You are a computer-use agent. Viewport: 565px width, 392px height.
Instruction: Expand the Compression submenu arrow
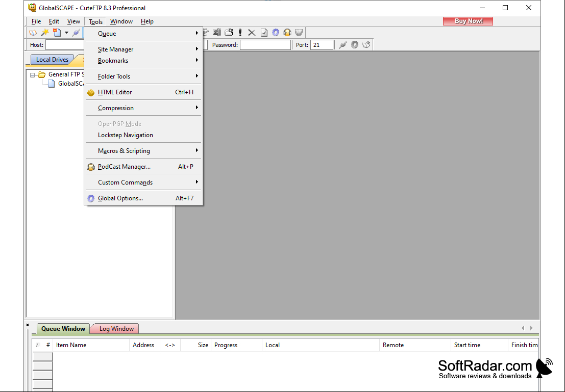click(x=196, y=108)
